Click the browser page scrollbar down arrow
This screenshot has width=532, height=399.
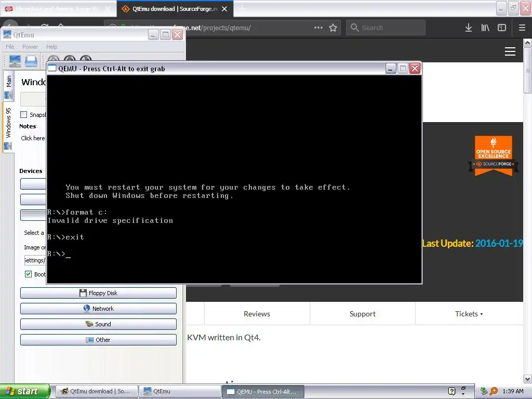(528, 379)
